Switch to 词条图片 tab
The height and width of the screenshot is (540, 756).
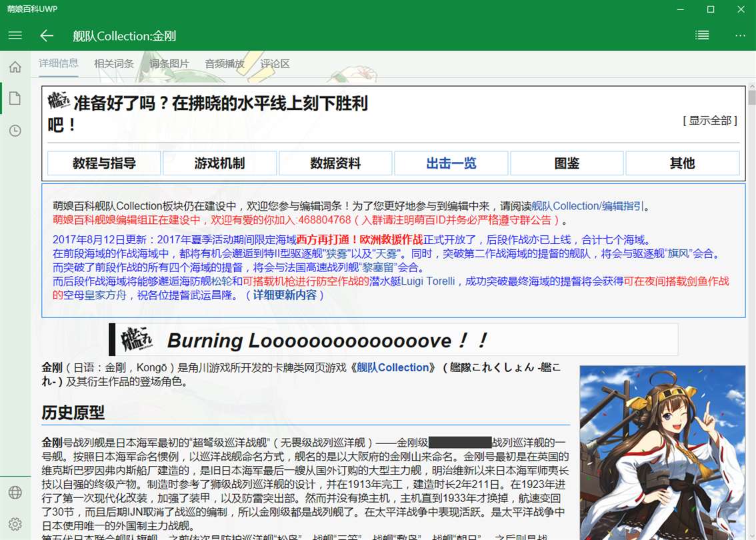coord(169,63)
